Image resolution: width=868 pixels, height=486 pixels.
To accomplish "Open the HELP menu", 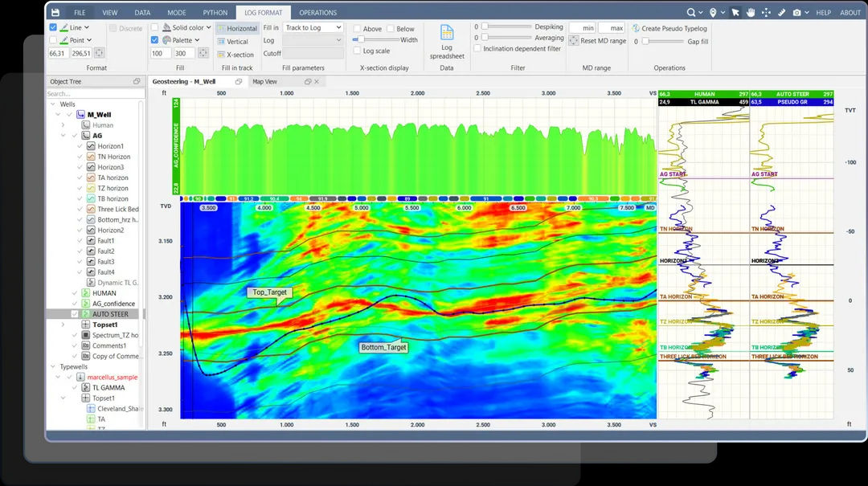I will 823,12.
